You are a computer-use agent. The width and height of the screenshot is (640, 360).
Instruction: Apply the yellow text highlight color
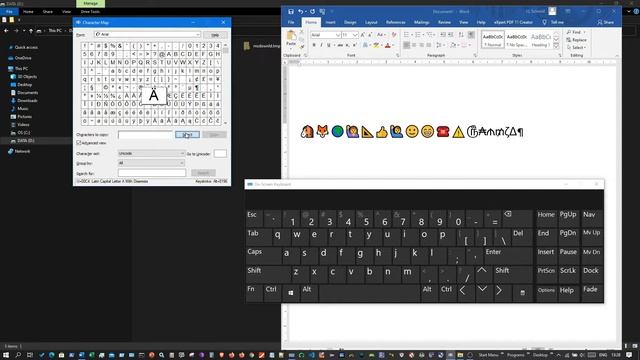(376, 45)
